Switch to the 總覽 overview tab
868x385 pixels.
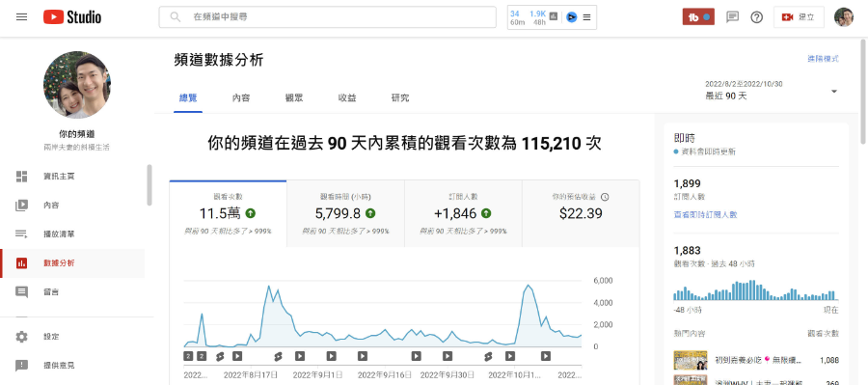click(x=188, y=98)
